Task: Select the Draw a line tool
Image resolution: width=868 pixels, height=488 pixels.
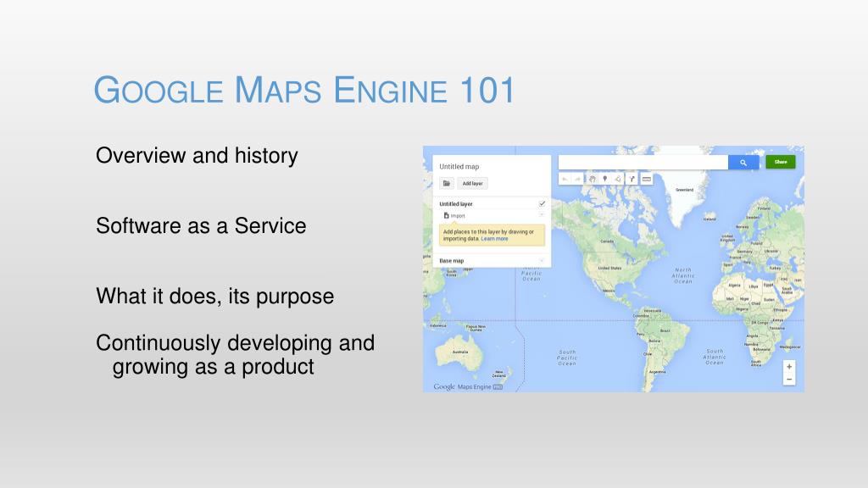Action: point(618,179)
